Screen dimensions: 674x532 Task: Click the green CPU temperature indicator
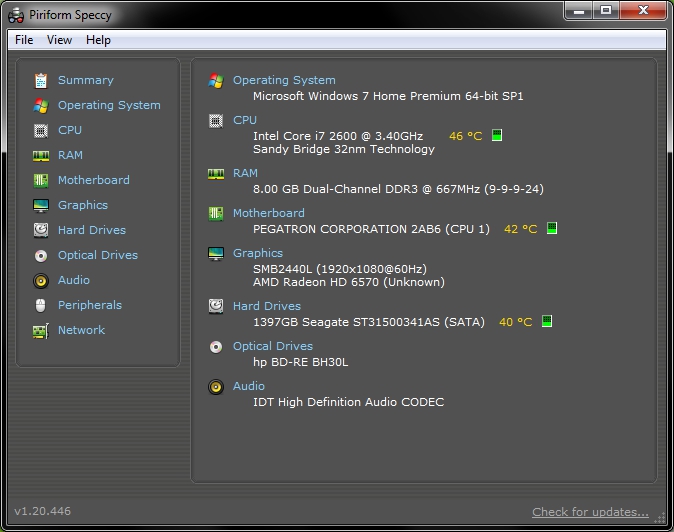[x=497, y=136]
